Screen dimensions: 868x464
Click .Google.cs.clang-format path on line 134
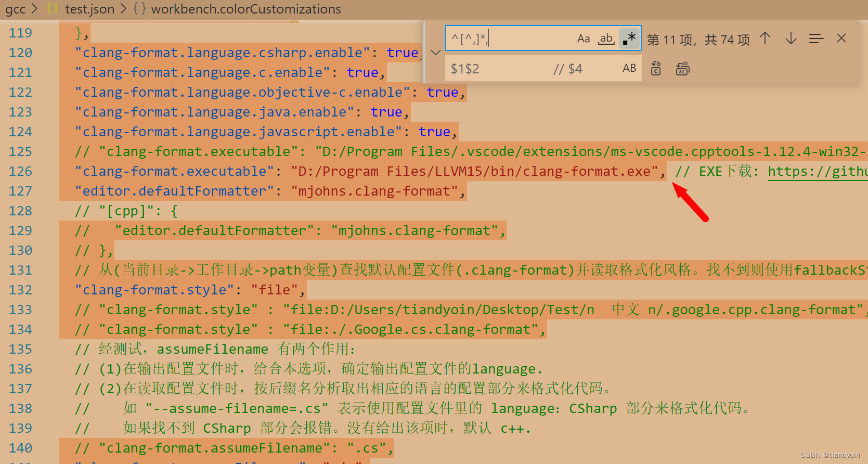[410, 329]
